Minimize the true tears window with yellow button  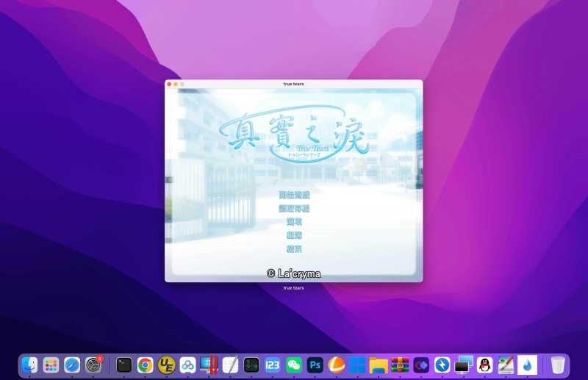[176, 85]
